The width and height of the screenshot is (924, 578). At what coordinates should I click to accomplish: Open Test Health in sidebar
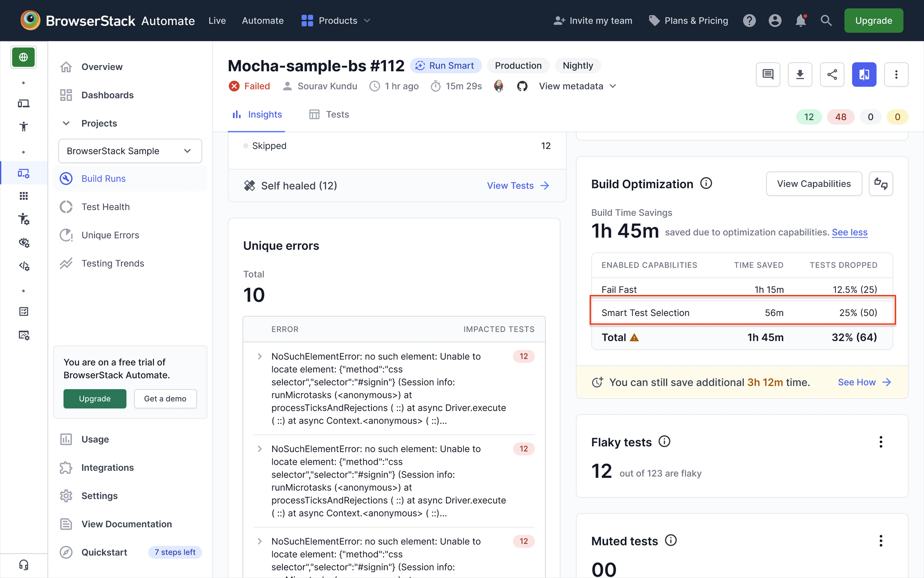coord(130,207)
